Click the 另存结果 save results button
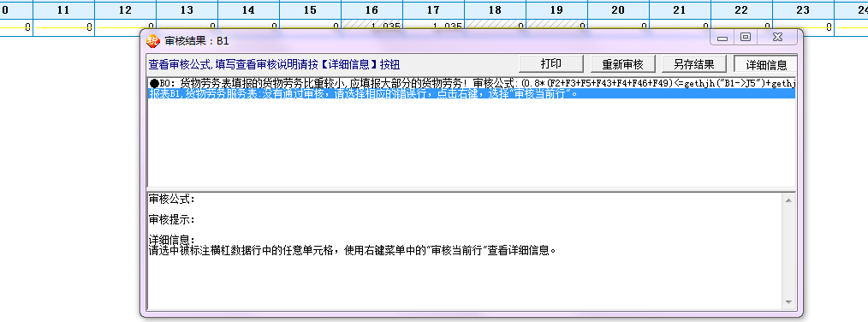Viewport: 868px width, 322px height. [x=693, y=63]
